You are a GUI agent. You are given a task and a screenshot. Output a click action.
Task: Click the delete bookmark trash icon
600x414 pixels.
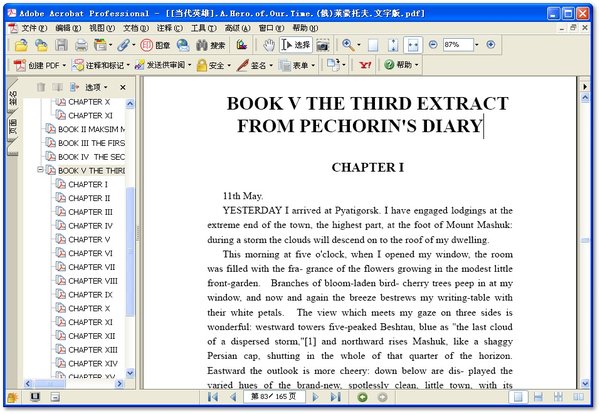click(41, 87)
